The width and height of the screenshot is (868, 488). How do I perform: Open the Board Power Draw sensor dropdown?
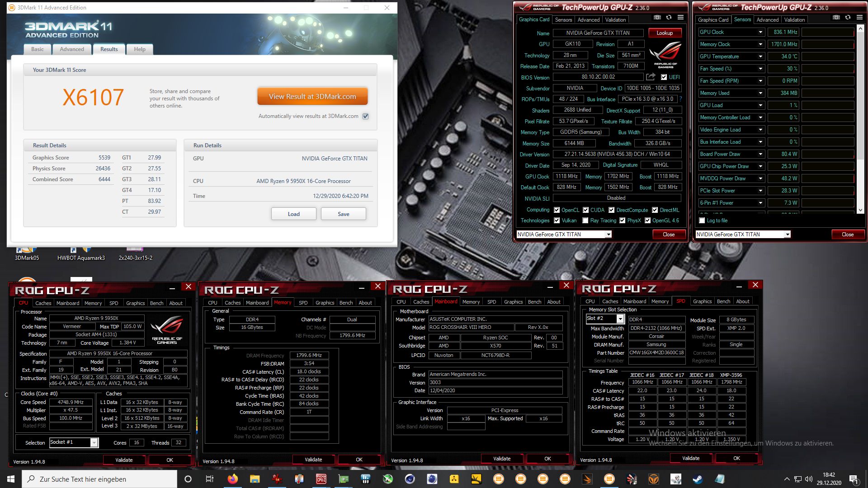[x=760, y=154]
